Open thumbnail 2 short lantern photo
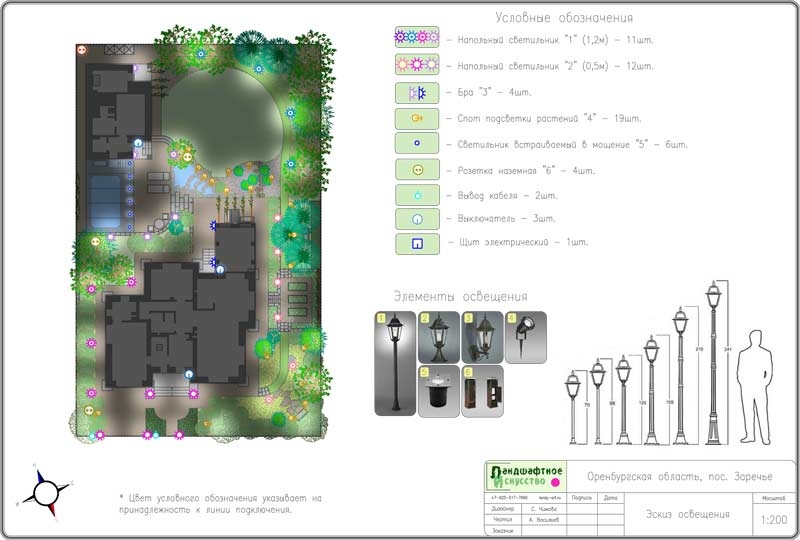Screen dimensions: 800x540 tap(438, 337)
